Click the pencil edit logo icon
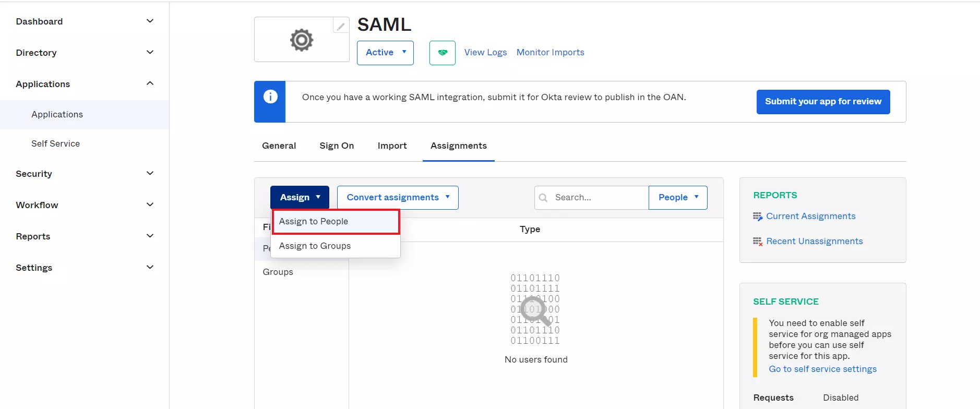Viewport: 980px width, 409px height. [341, 26]
